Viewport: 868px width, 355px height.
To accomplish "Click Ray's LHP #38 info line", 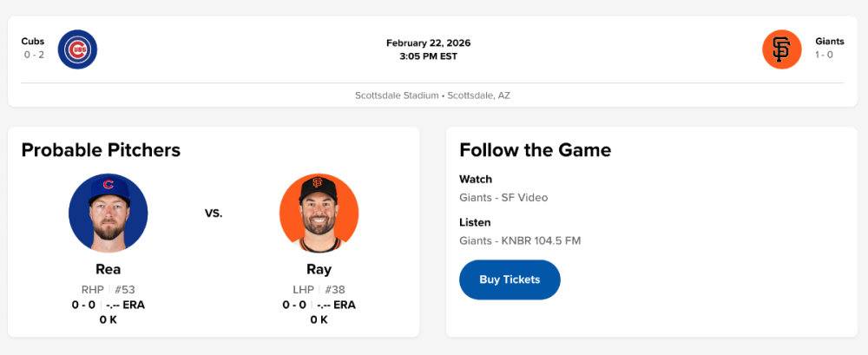I will click(319, 289).
